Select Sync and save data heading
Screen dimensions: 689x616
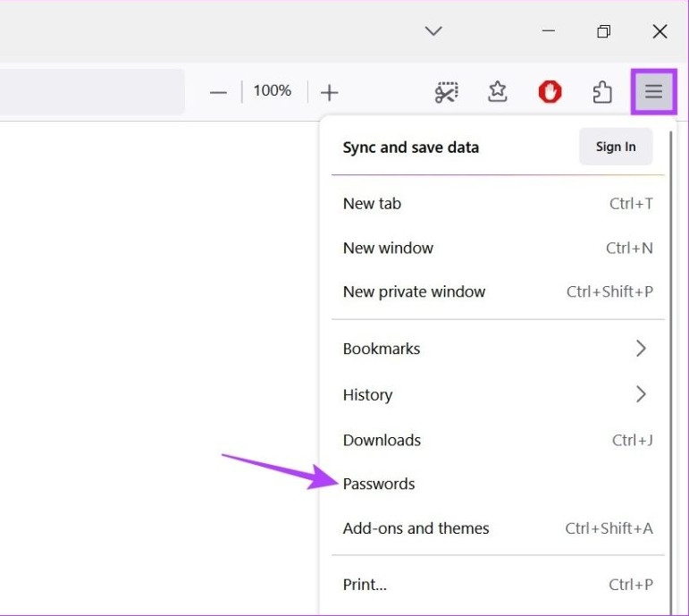tap(410, 148)
